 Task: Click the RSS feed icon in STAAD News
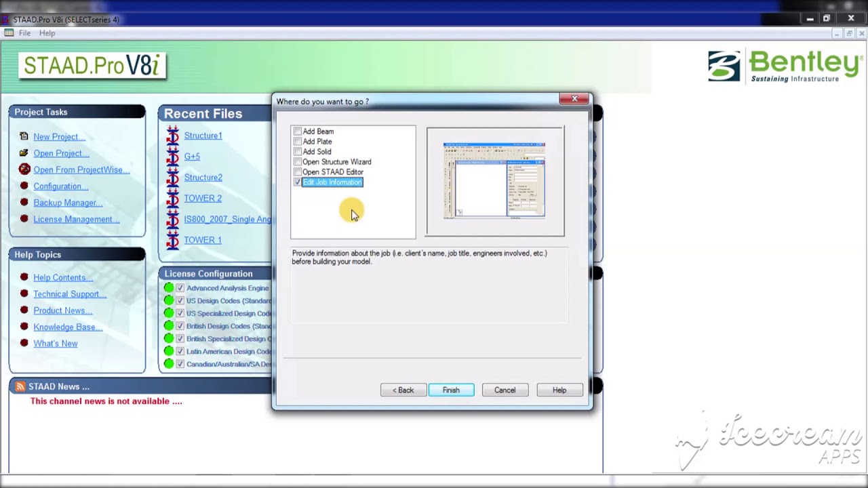click(x=20, y=386)
